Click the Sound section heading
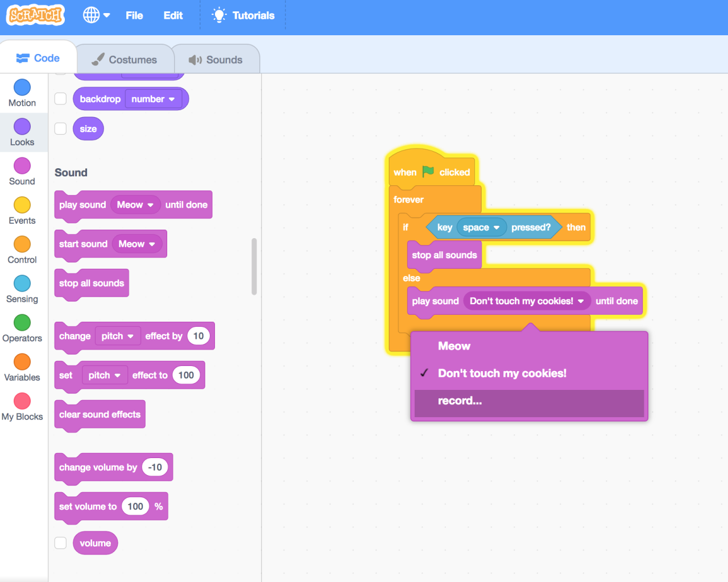This screenshot has height=582, width=728. tap(71, 173)
